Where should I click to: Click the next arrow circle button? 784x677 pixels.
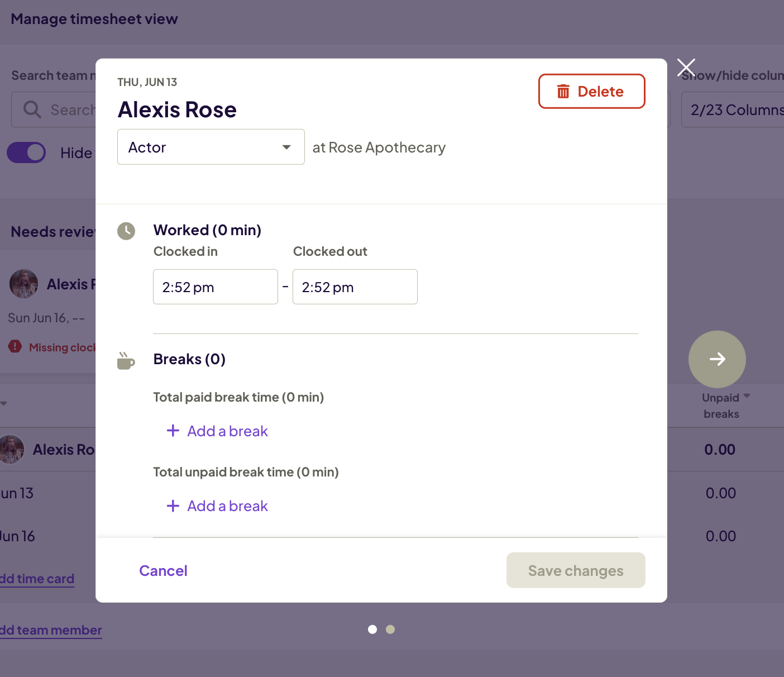coord(717,359)
